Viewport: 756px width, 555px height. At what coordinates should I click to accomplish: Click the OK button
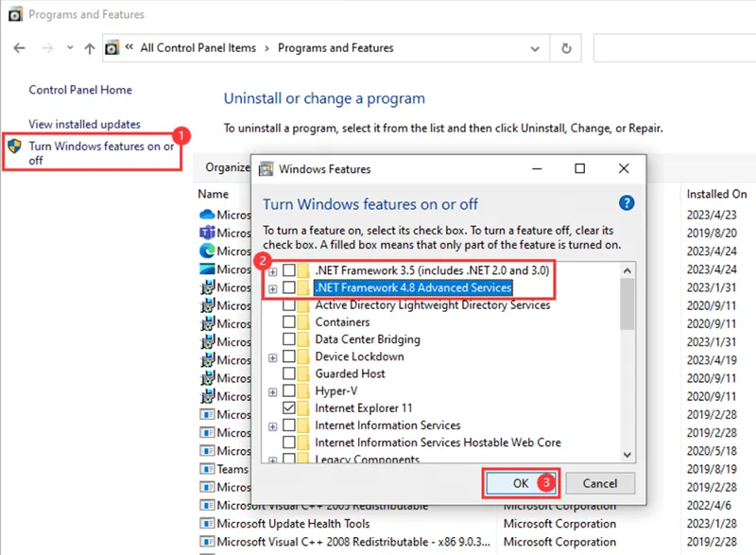[x=520, y=483]
